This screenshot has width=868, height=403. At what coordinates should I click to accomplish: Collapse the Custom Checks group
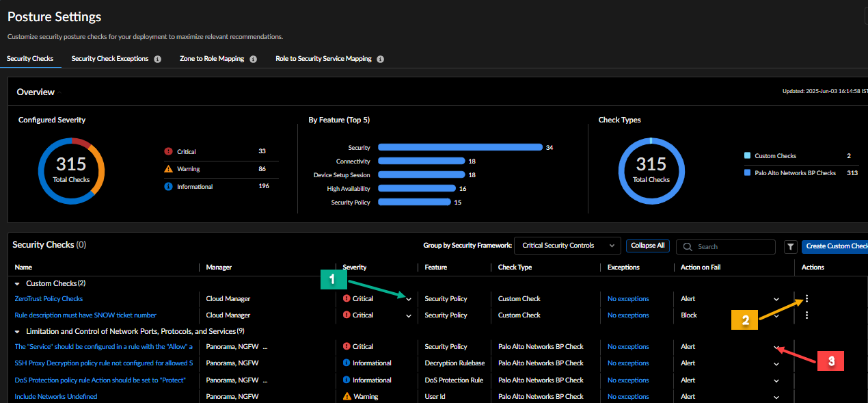[x=17, y=283]
